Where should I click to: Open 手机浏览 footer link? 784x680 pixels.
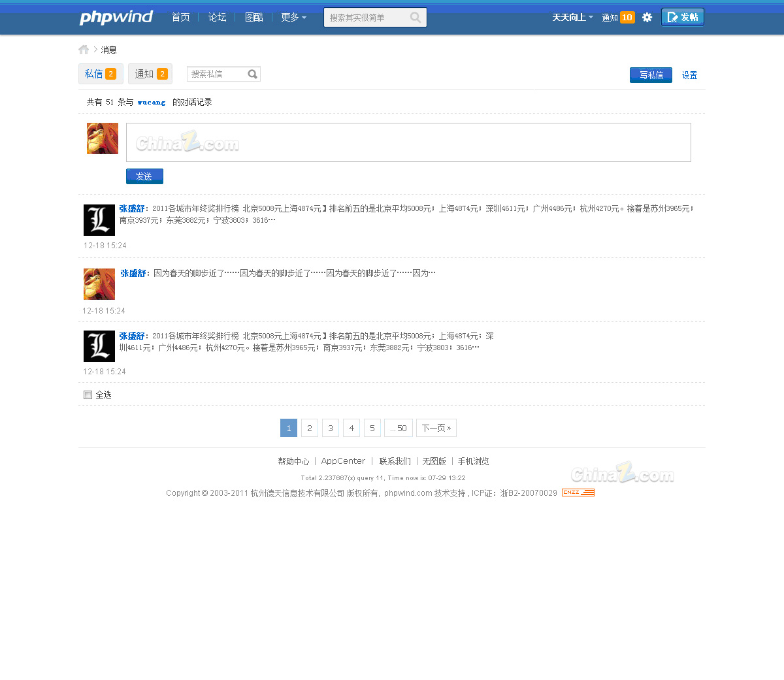(x=474, y=461)
